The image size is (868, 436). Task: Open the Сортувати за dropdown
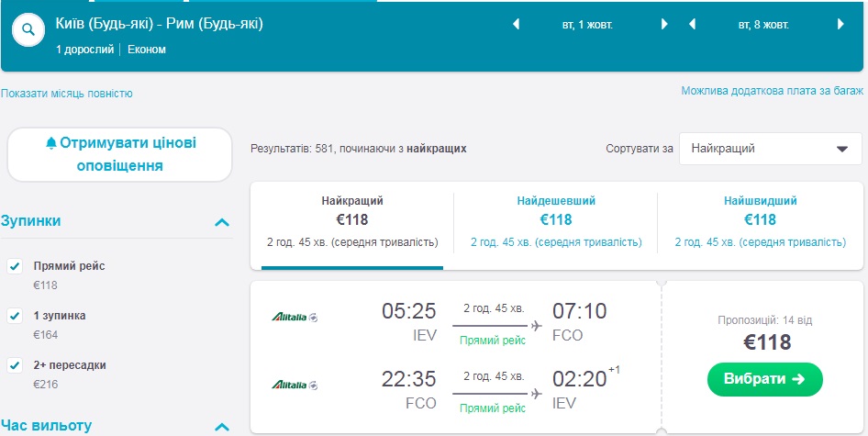click(x=770, y=149)
